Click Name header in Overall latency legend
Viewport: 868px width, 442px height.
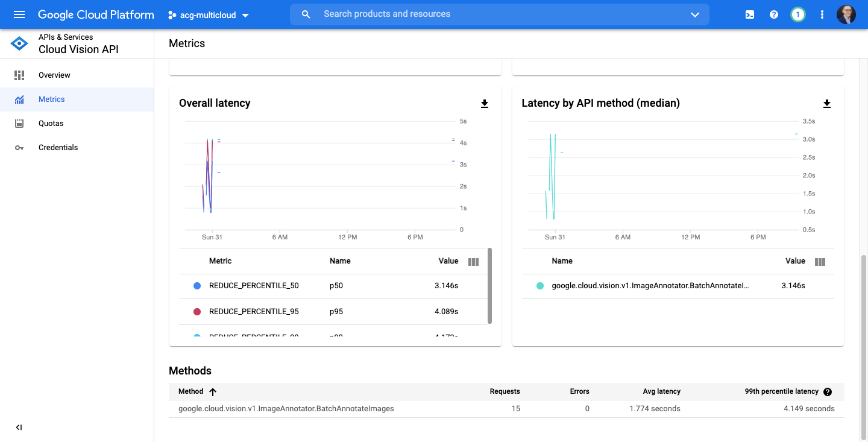tap(340, 261)
